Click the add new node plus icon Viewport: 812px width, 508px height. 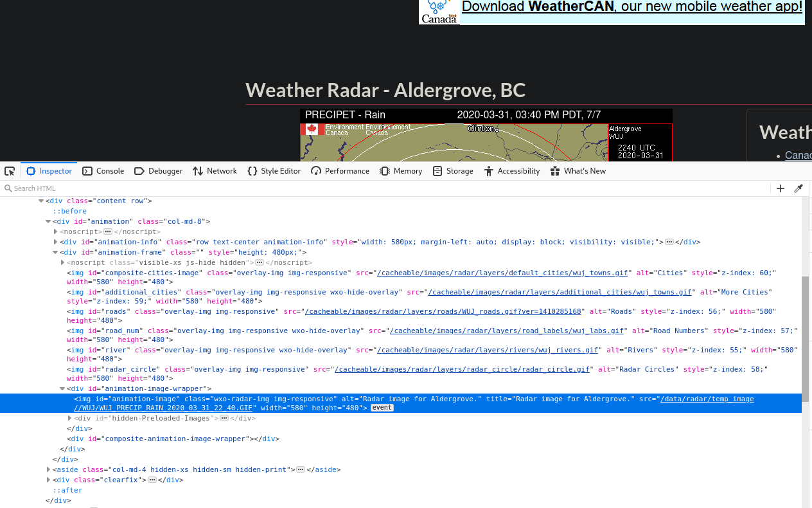coord(781,188)
